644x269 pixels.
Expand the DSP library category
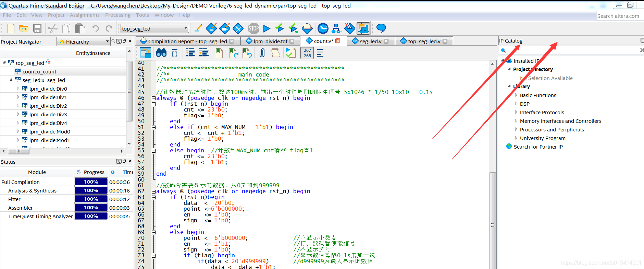click(x=516, y=104)
